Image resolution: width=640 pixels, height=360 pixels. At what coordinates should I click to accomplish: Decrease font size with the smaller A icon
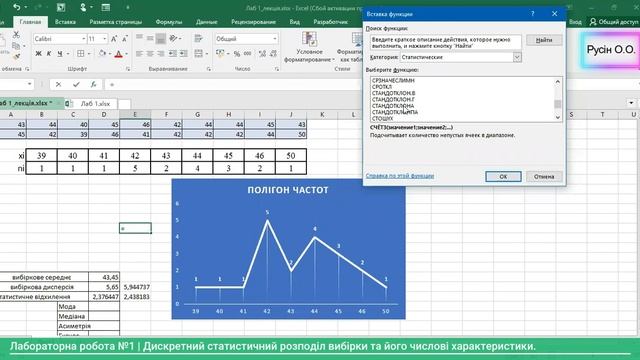click(x=125, y=39)
